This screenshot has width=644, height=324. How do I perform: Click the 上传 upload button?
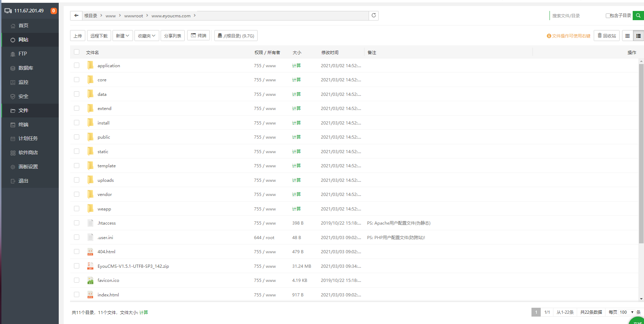(77, 36)
